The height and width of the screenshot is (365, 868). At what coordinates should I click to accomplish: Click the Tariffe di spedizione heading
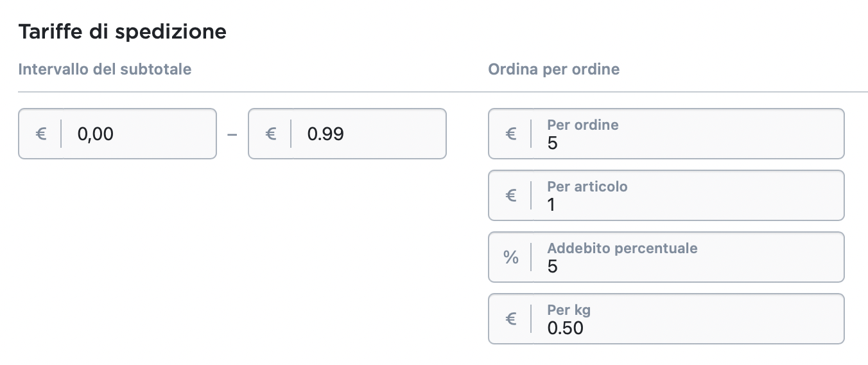pyautogui.click(x=122, y=32)
